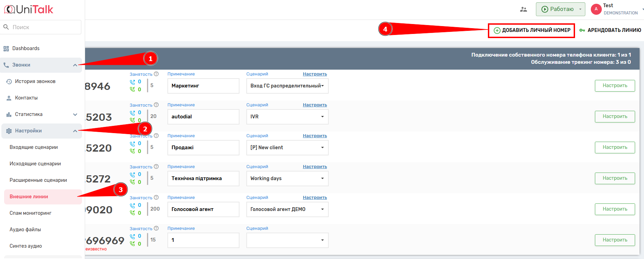Click the Примечание field containing autodial
Screen dimensions: 644x259
(203, 117)
